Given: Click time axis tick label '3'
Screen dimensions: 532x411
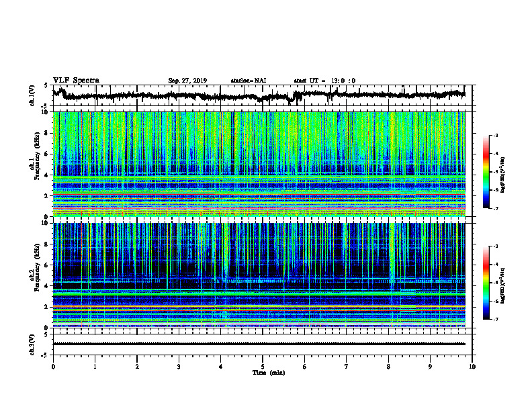Looking at the screenshot, I should tap(179, 367).
